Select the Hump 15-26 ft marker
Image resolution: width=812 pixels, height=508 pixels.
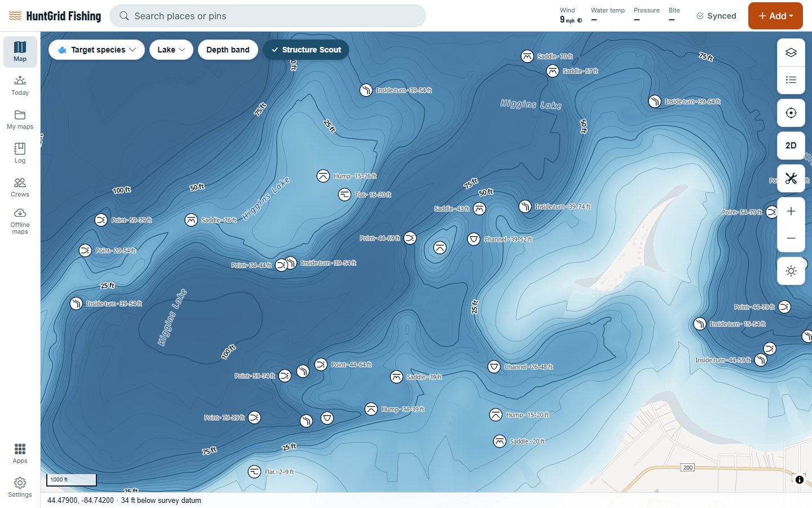tap(323, 176)
